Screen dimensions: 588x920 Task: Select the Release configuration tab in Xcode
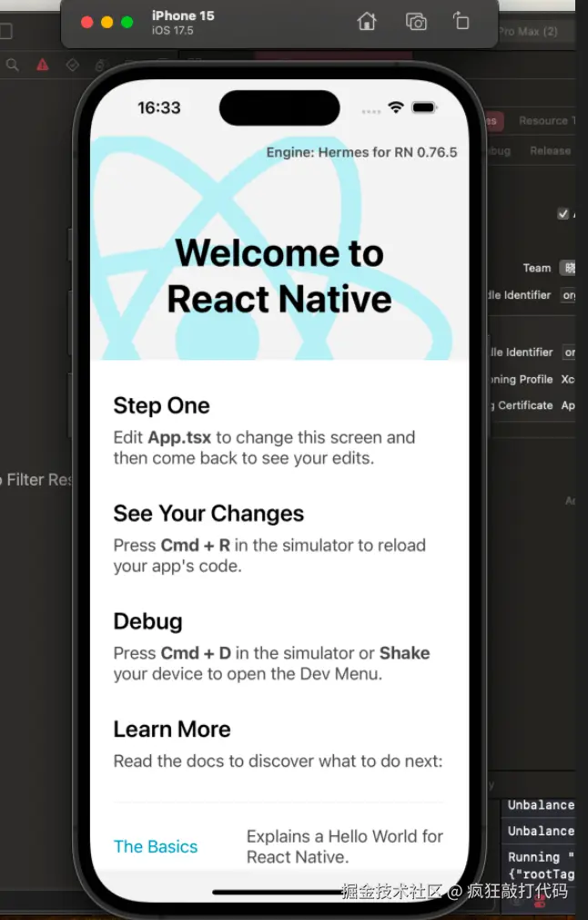point(550,151)
